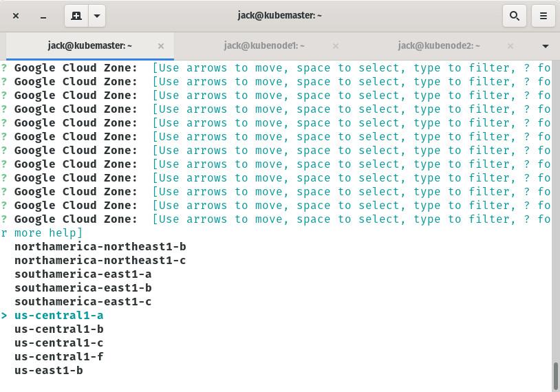
Task: Switch to the jack@kubenode1 tab
Action: tap(264, 45)
